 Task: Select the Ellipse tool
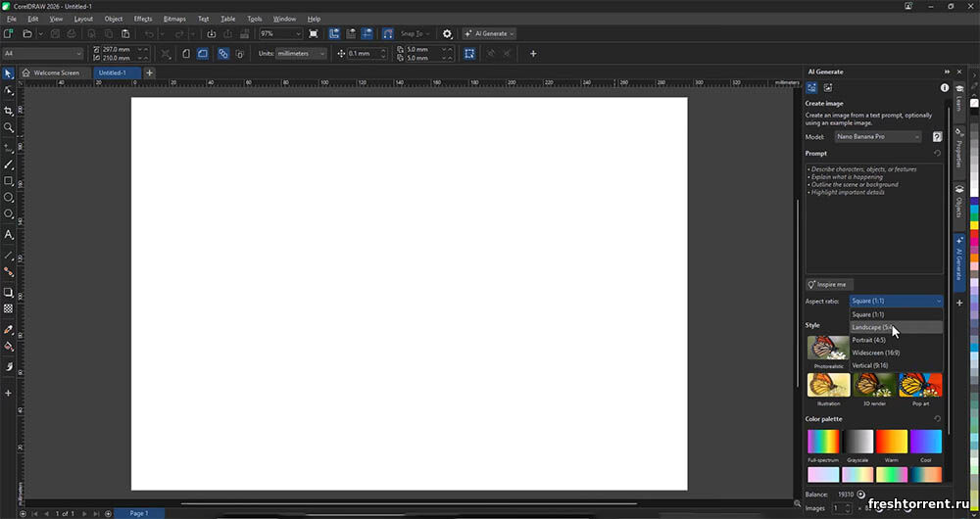(x=9, y=198)
